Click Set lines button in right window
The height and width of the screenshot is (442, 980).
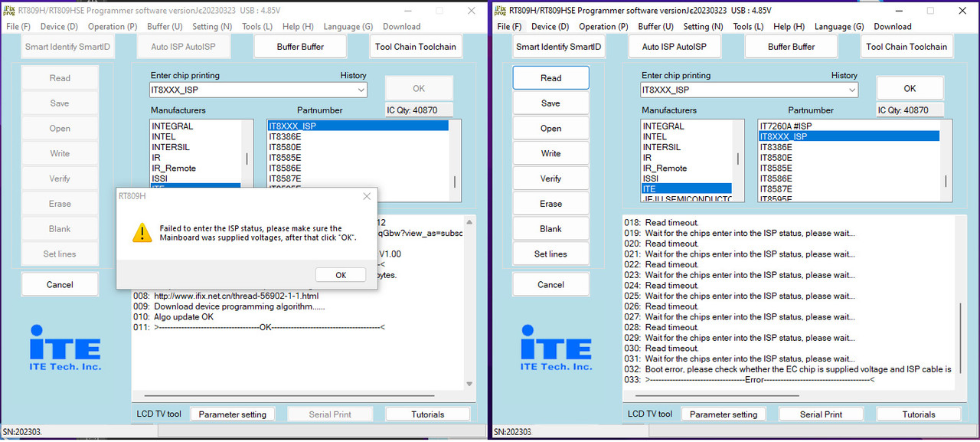[551, 254]
